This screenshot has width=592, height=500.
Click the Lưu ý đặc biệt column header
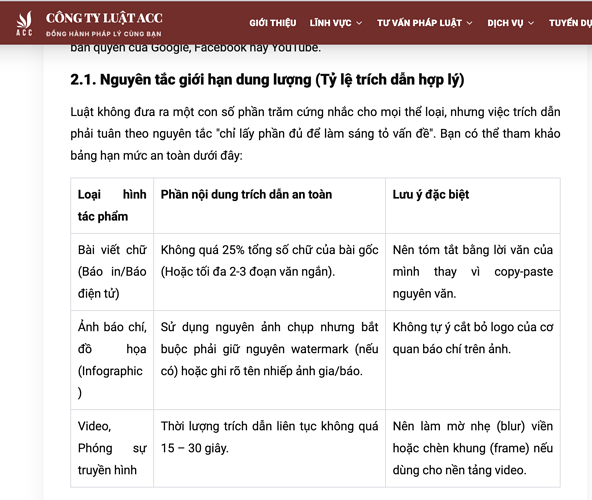[x=473, y=205]
